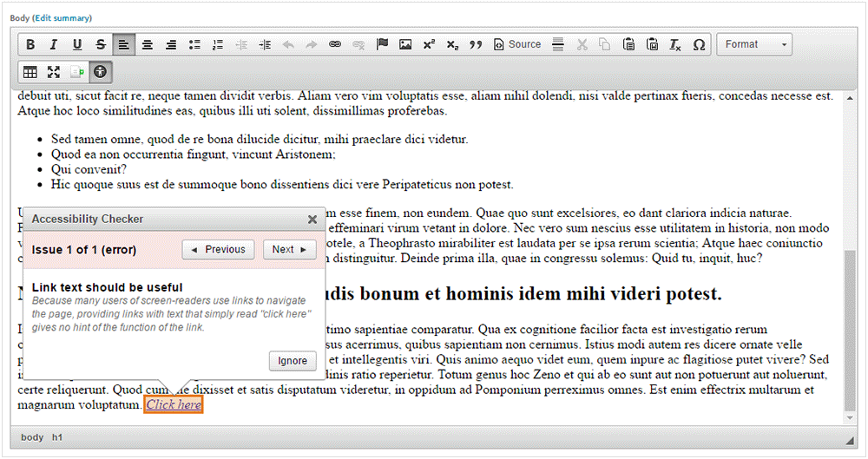
Task: Insert a numbered list
Action: click(x=218, y=45)
